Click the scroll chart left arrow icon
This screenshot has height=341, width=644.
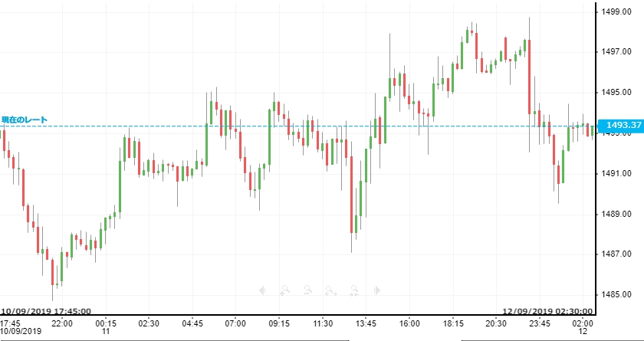262,290
